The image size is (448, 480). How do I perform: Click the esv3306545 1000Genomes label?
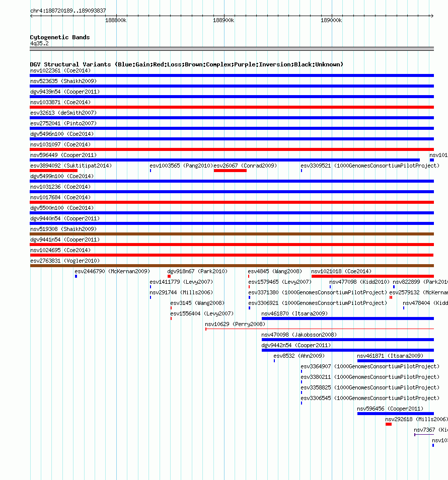[x=370, y=398]
